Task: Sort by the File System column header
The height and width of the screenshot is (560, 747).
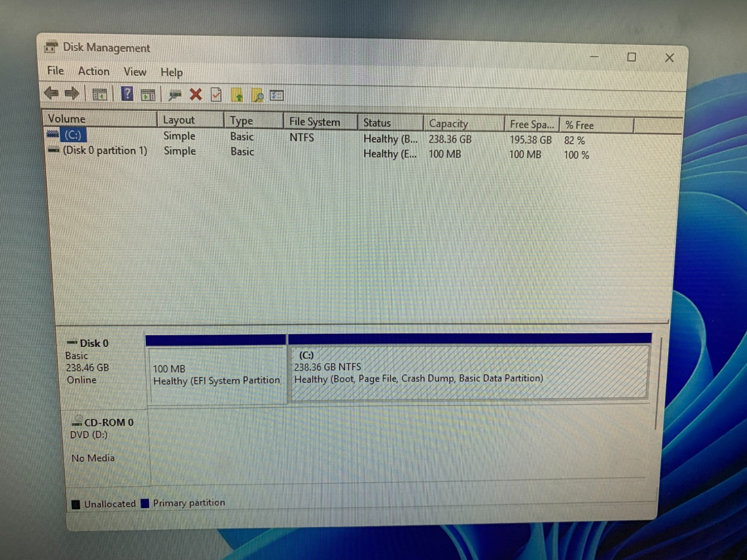Action: (x=320, y=122)
